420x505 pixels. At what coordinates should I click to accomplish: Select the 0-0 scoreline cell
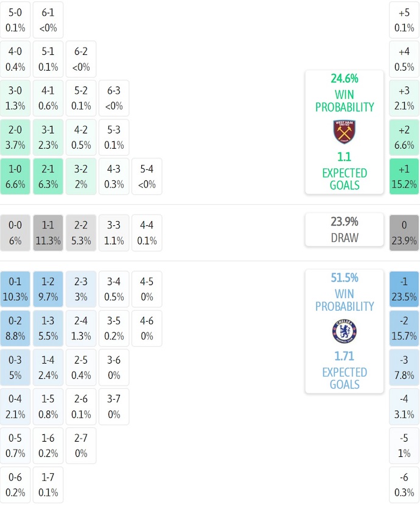15,233
